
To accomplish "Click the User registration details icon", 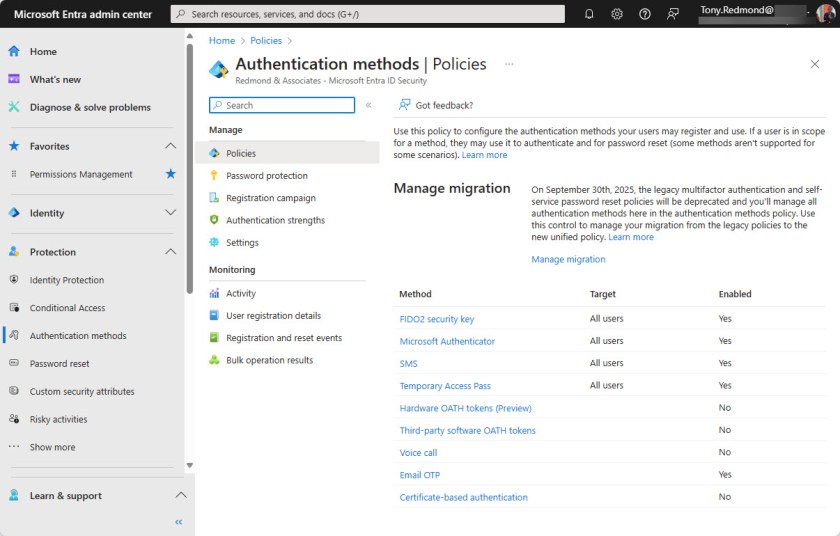I will tap(214, 315).
